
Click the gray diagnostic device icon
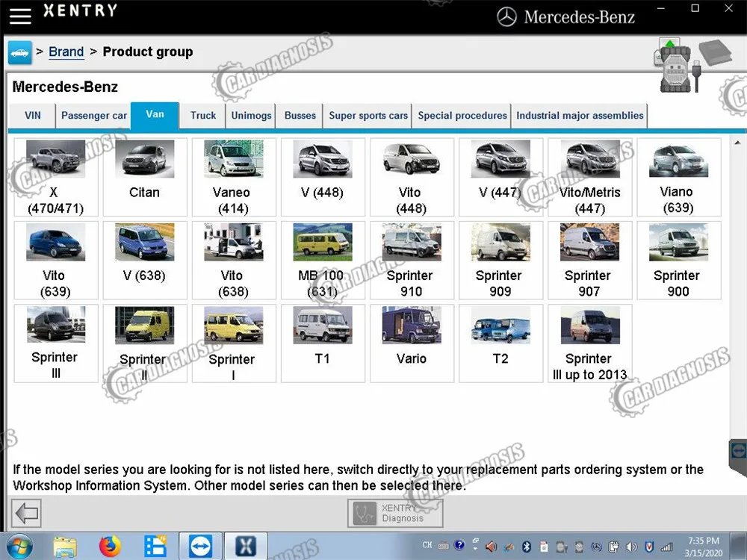(716, 52)
